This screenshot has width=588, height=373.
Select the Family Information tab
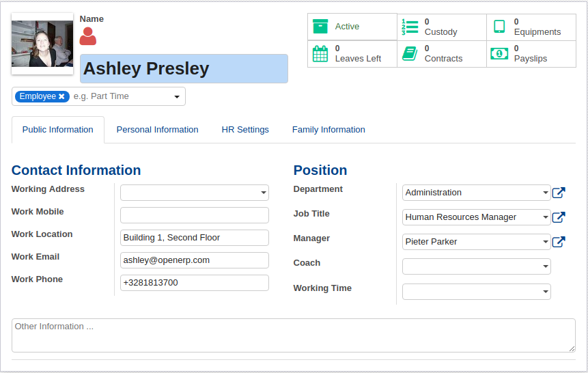click(328, 130)
